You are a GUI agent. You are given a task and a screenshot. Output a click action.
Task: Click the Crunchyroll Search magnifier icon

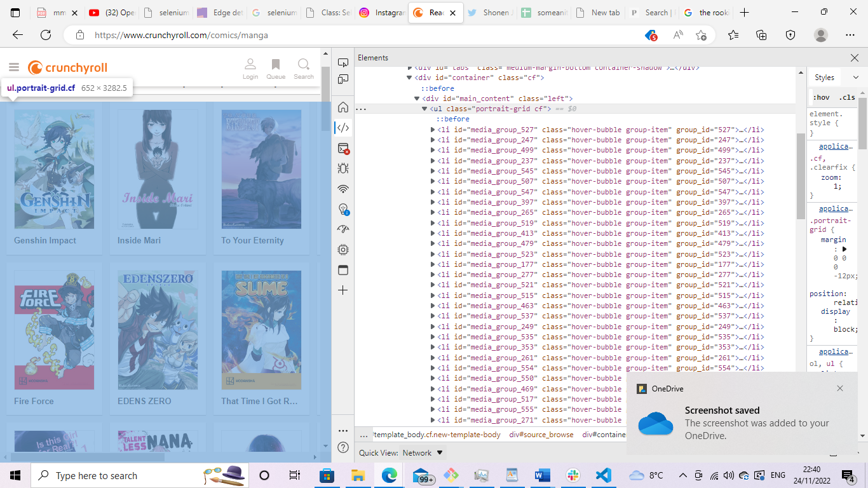[x=304, y=69]
